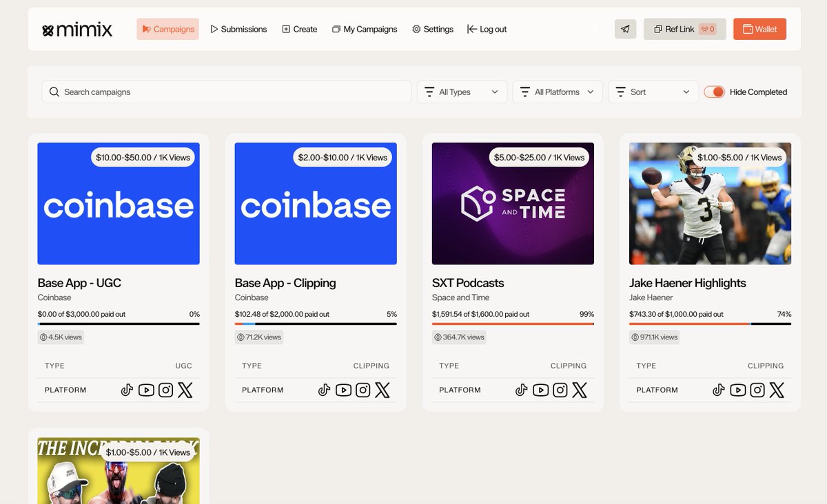
Task: Click the Base App - UGC title
Action: pos(79,283)
